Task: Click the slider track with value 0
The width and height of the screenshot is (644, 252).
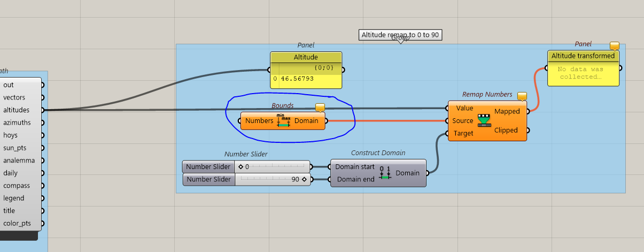Action: pyautogui.click(x=273, y=166)
